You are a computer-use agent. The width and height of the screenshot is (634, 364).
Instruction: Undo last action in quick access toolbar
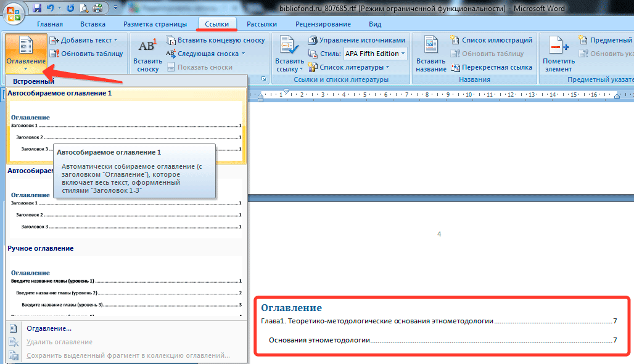(50, 8)
